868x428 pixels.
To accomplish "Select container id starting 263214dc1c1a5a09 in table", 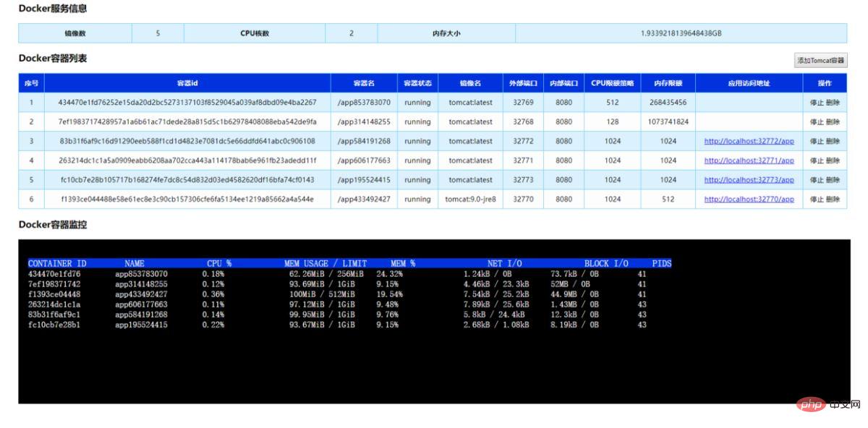I will (x=187, y=160).
